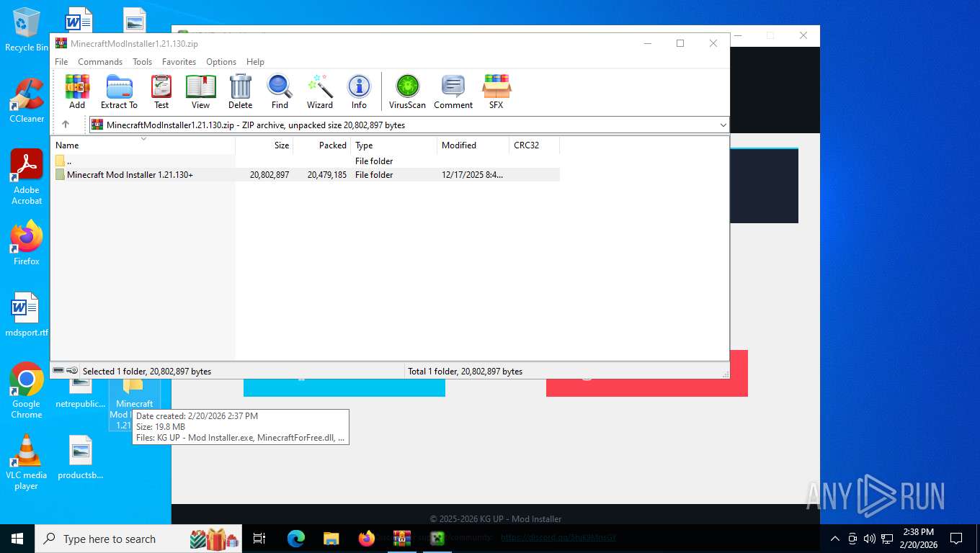Expand the archive path dropdown
The height and width of the screenshot is (553, 980).
pyautogui.click(x=723, y=125)
